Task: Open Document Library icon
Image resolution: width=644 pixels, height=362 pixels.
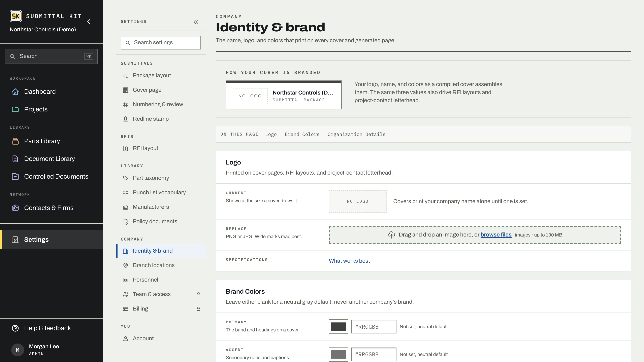Action: coord(15,159)
